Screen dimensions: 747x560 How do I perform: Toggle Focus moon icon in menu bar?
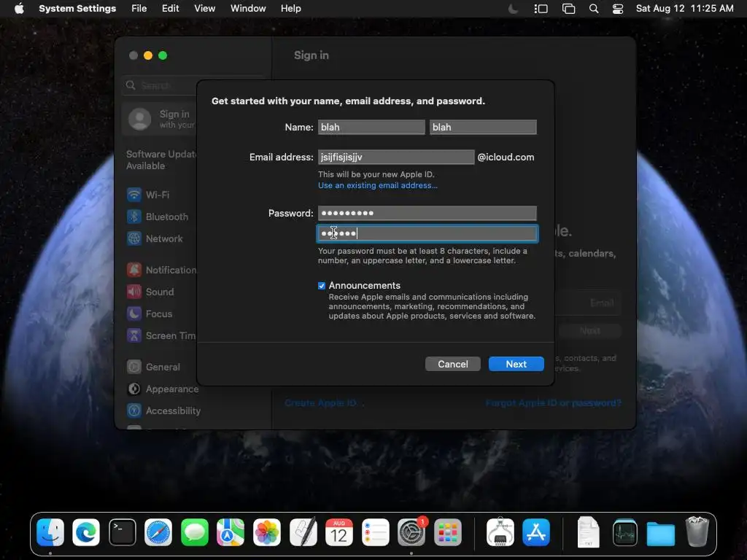click(x=513, y=9)
